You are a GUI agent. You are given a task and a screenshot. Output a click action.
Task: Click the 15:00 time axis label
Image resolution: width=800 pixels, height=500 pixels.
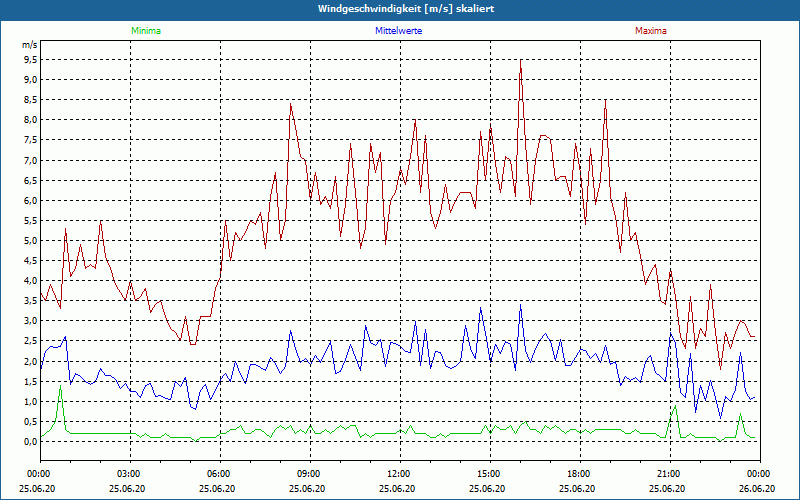click(490, 474)
